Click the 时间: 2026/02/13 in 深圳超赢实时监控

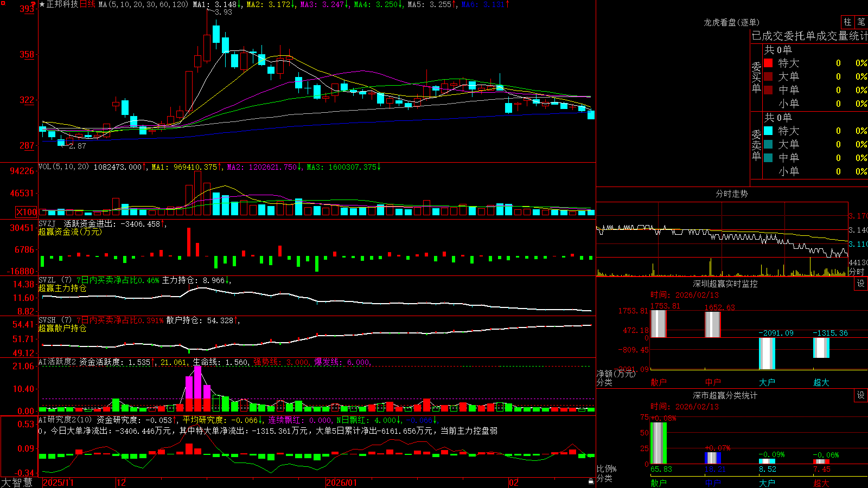(685, 295)
